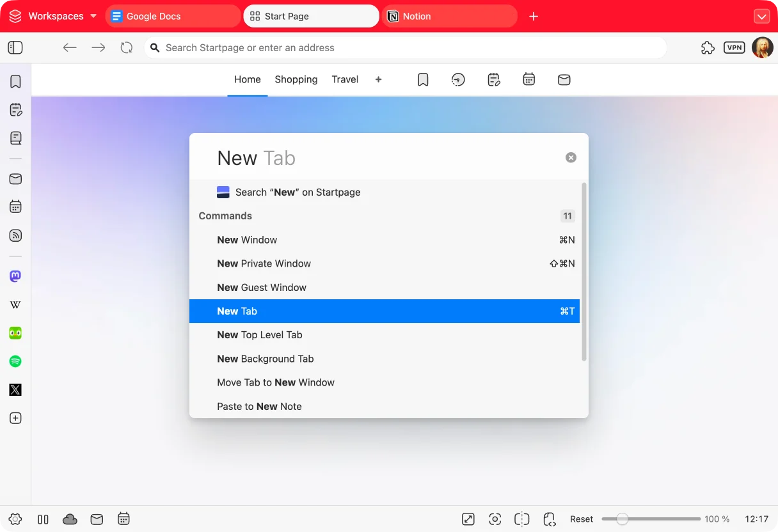Click the sync cloud icon in status bar
This screenshot has width=778, height=532.
coord(70,519)
